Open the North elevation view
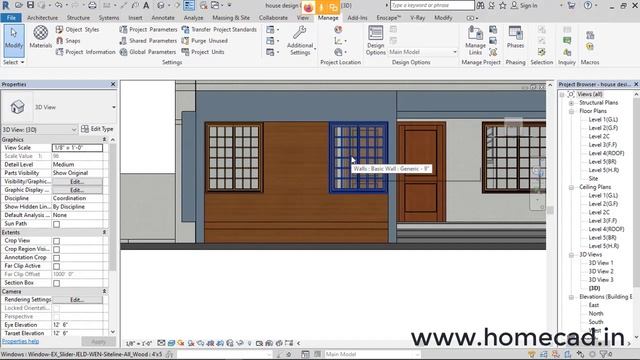Screen dimensions: 640x360 tap(596, 313)
